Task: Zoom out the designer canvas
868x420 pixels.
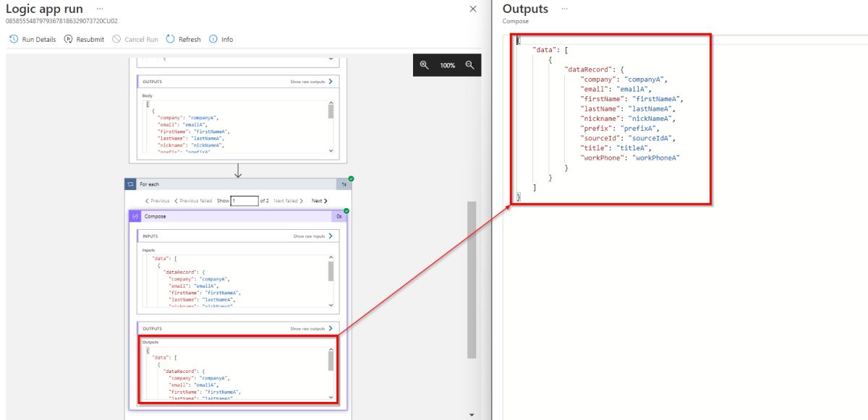Action: (470, 65)
